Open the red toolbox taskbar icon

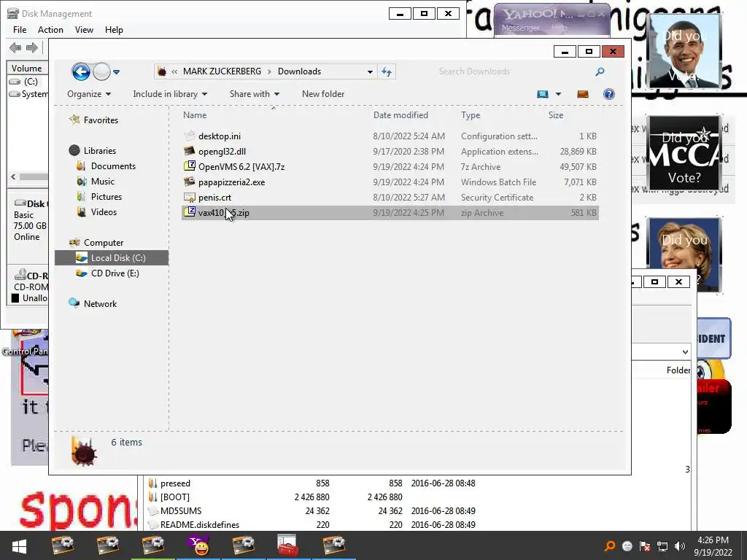pos(288,545)
